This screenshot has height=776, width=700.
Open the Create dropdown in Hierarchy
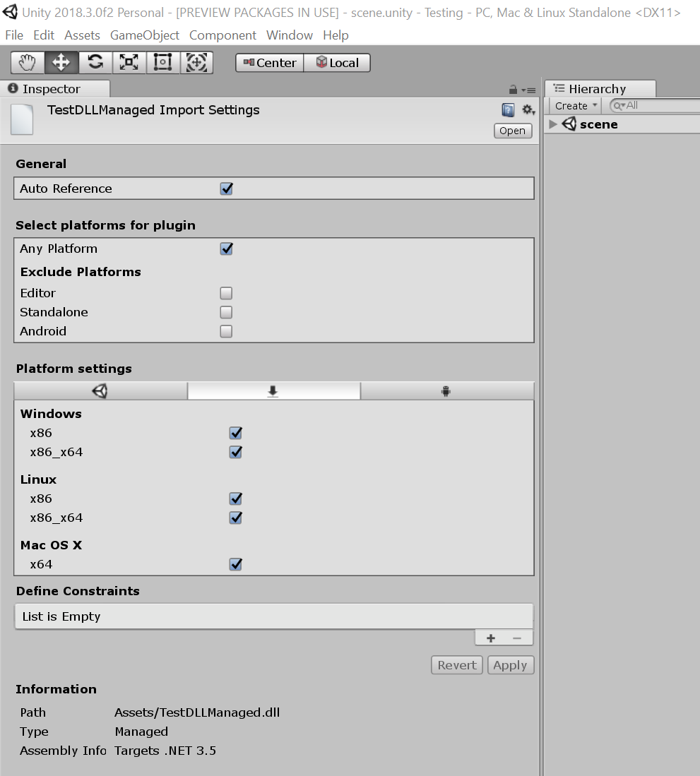pos(575,105)
